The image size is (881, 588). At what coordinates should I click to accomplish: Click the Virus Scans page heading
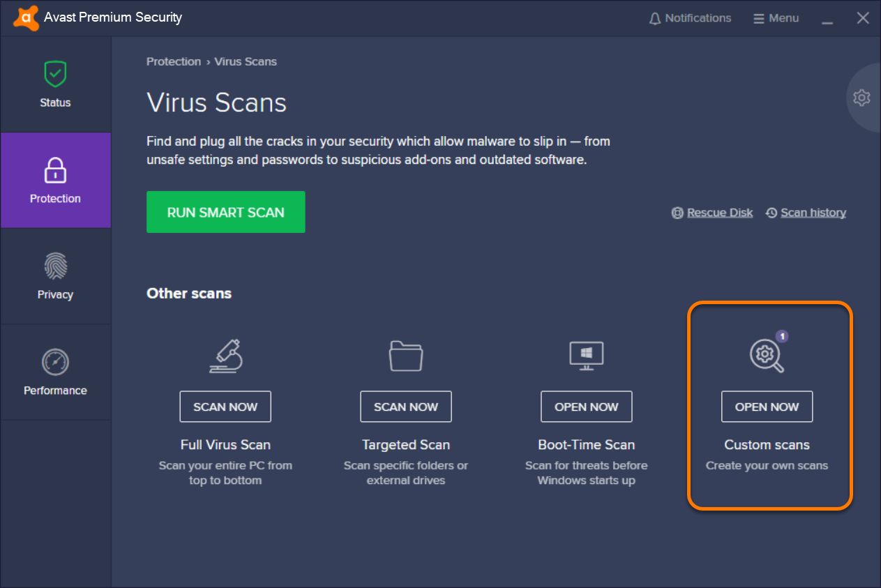[217, 103]
